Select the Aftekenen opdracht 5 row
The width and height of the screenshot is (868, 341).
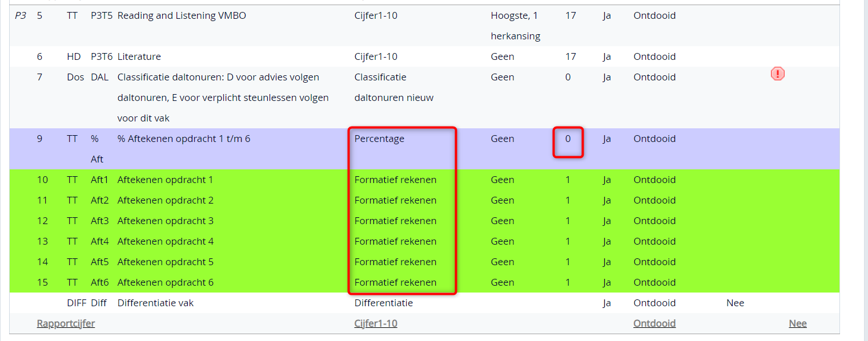pyautogui.click(x=424, y=262)
